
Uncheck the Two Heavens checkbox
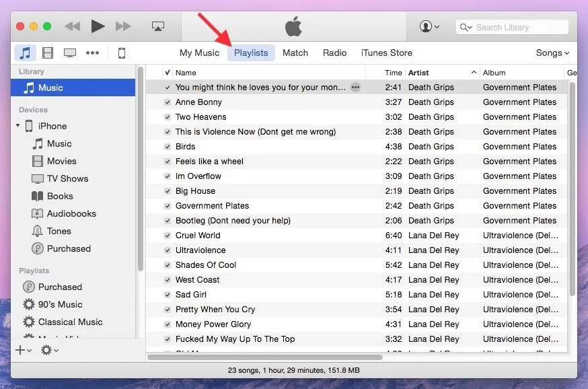(x=168, y=117)
